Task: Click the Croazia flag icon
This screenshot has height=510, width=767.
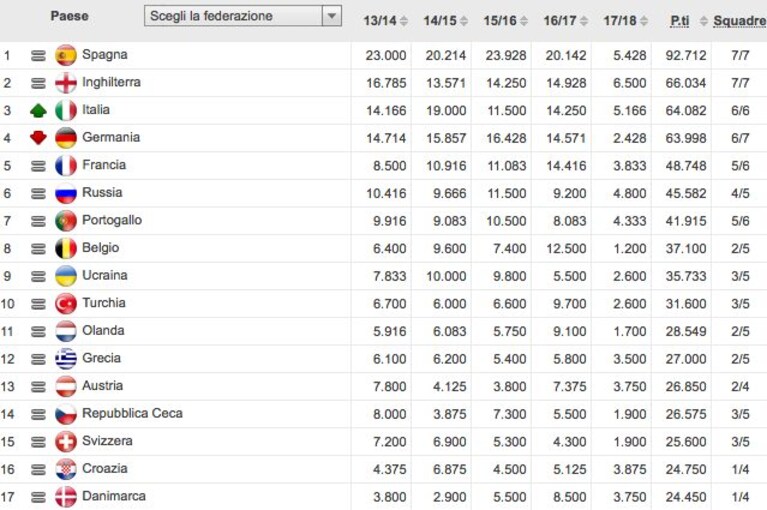Action: click(x=66, y=469)
